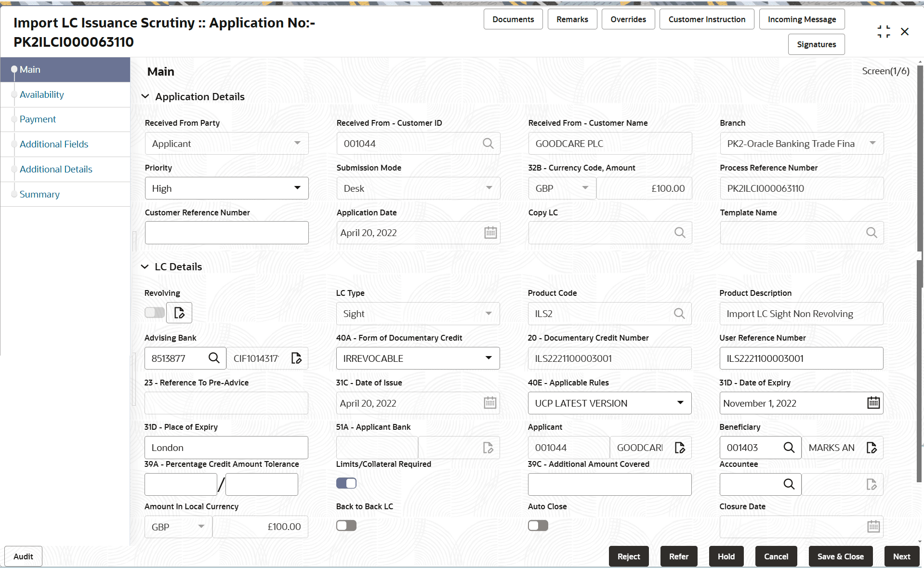The width and height of the screenshot is (924, 569).
Task: Search Received From Customer ID lookup
Action: click(488, 144)
